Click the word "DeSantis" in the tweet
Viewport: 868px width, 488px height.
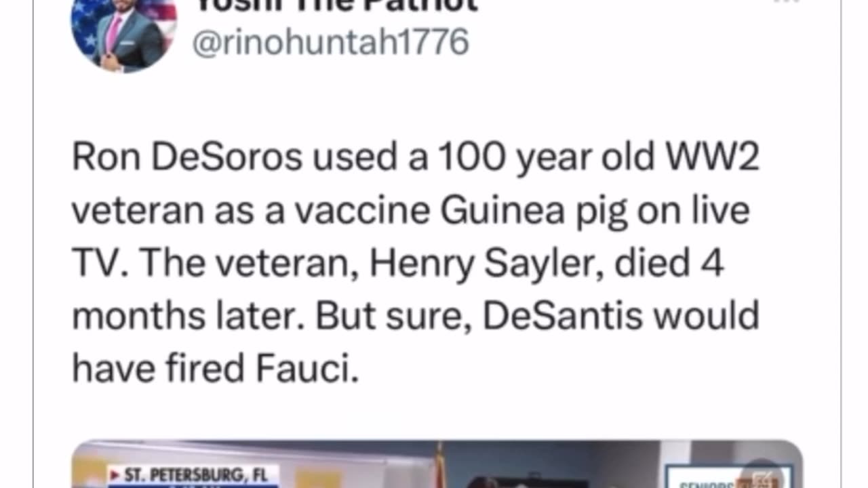point(562,316)
